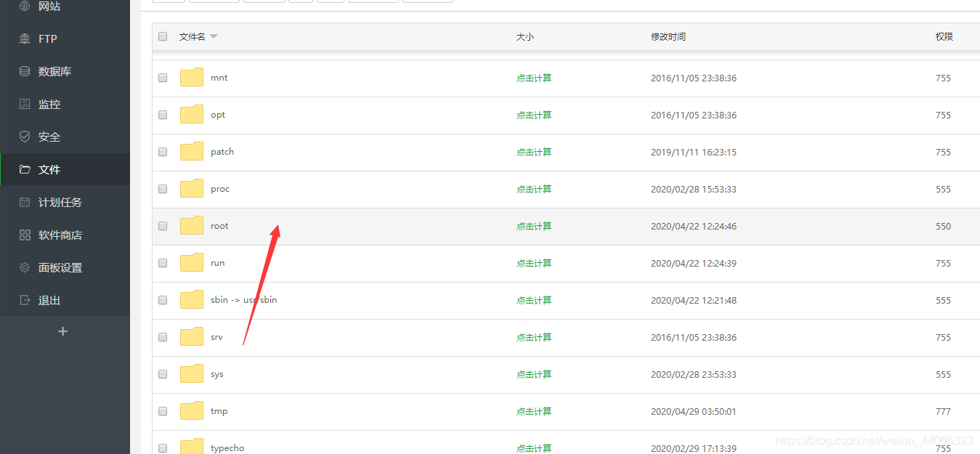Open the tmp folder icon

coord(192,411)
